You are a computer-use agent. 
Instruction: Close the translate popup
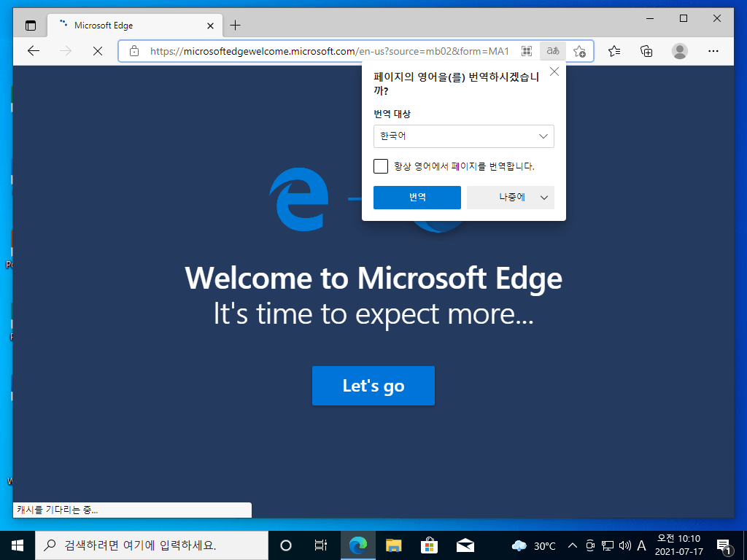[x=554, y=72]
